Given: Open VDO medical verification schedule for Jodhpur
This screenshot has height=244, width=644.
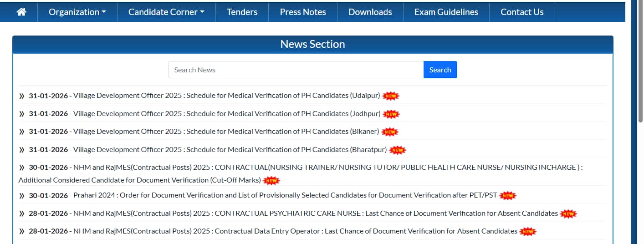Looking at the screenshot, I should [227, 114].
